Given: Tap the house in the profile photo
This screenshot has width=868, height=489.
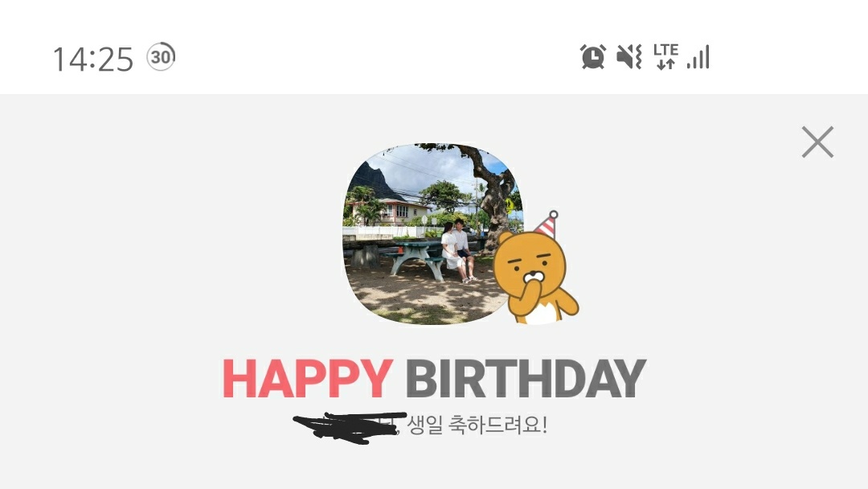Looking at the screenshot, I should coord(394,212).
